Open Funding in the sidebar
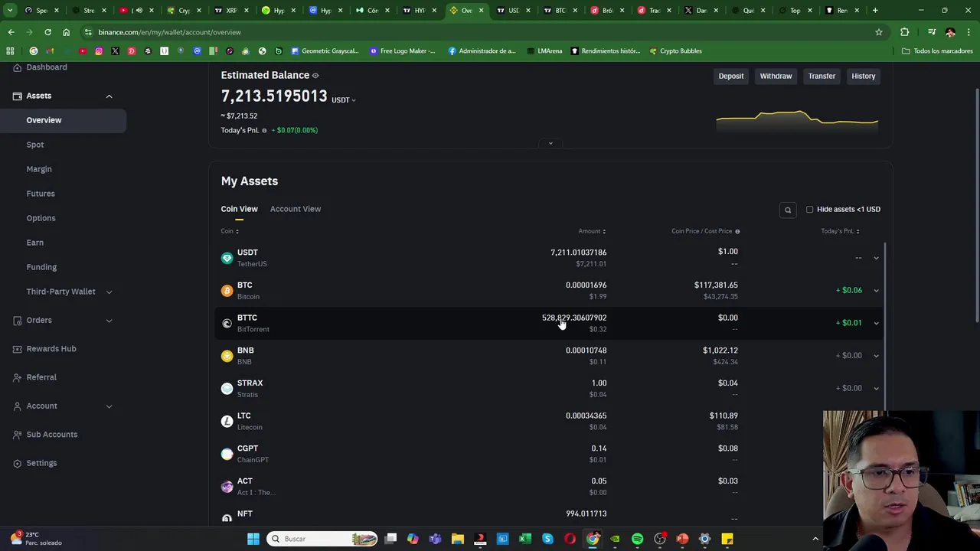The image size is (980, 551). pyautogui.click(x=41, y=267)
